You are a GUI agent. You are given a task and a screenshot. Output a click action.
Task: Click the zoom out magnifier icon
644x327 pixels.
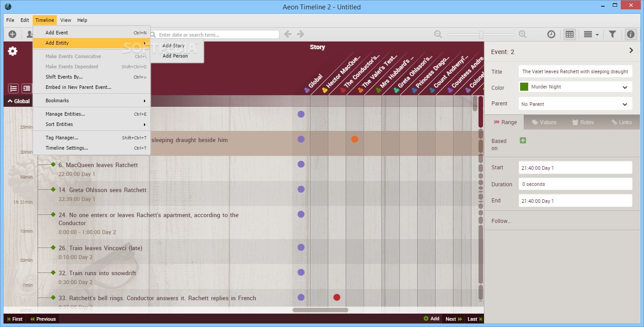point(438,34)
